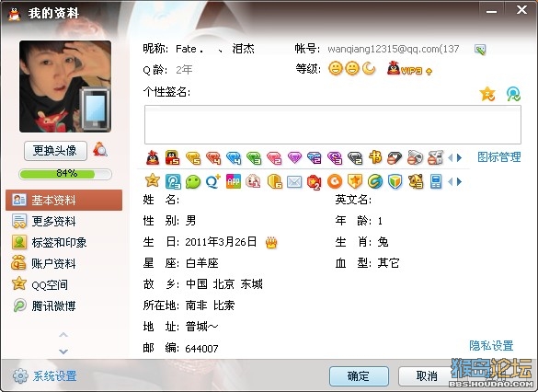Screen dimensions: 538x392
Task: Click the 84% profile completion bar
Action: click(x=65, y=174)
